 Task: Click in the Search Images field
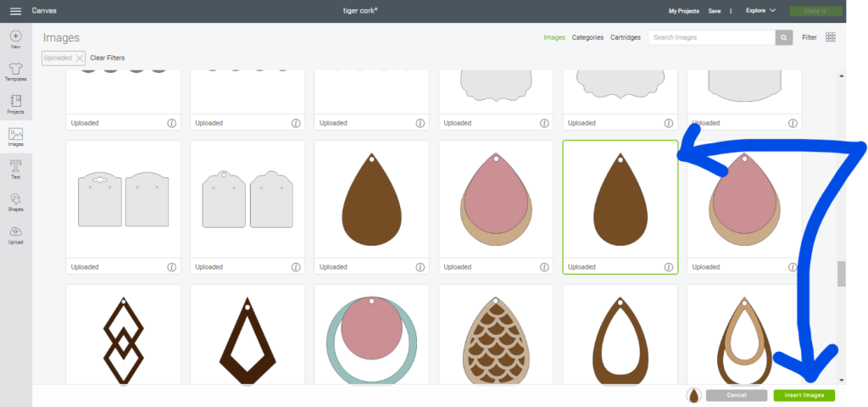711,37
